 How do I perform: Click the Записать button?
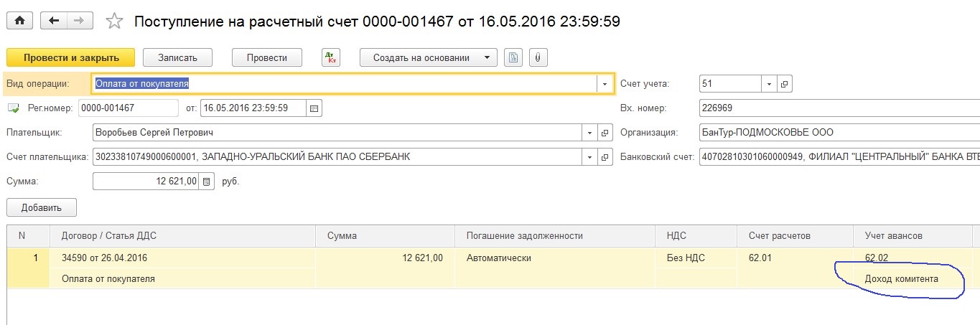click(x=179, y=58)
